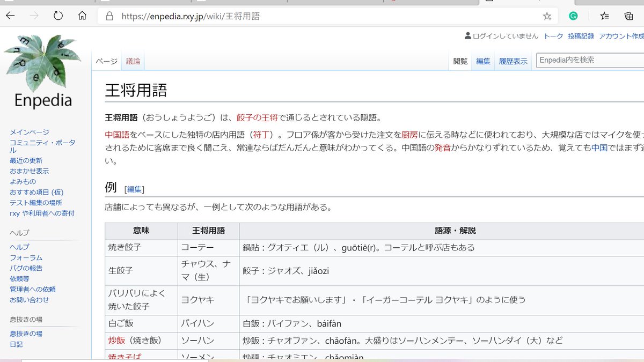Click the パイハン table cell
This screenshot has width=644, height=362.
[208, 324]
